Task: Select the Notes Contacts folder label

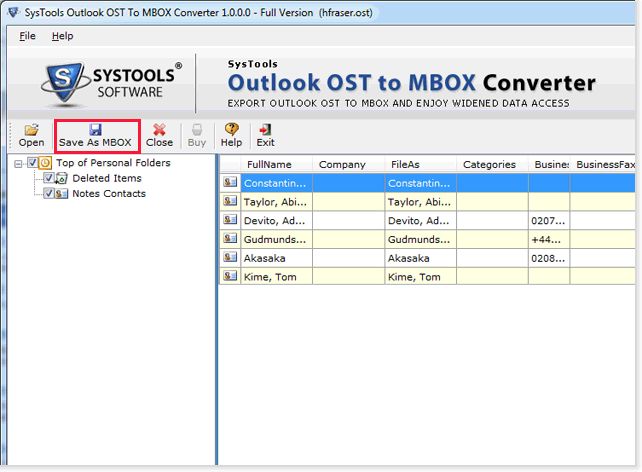Action: point(109,193)
